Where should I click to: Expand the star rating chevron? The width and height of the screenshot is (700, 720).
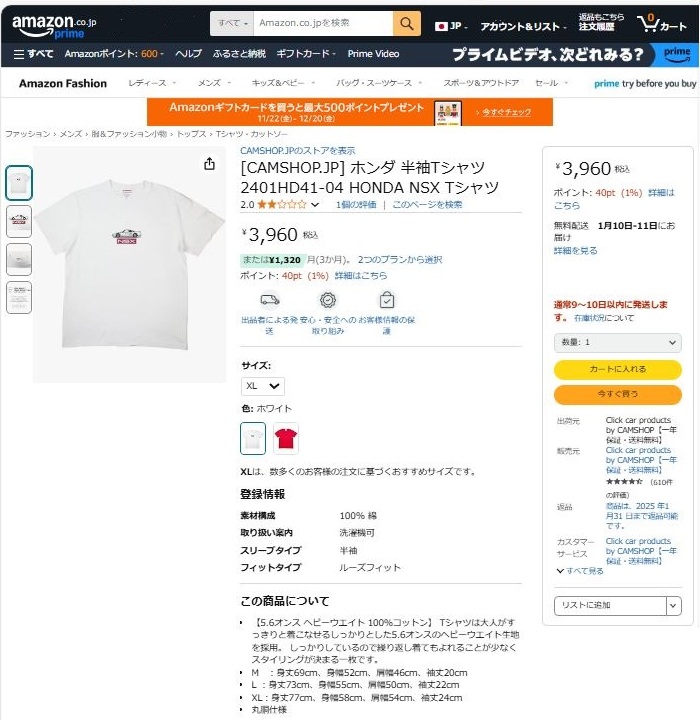point(315,205)
